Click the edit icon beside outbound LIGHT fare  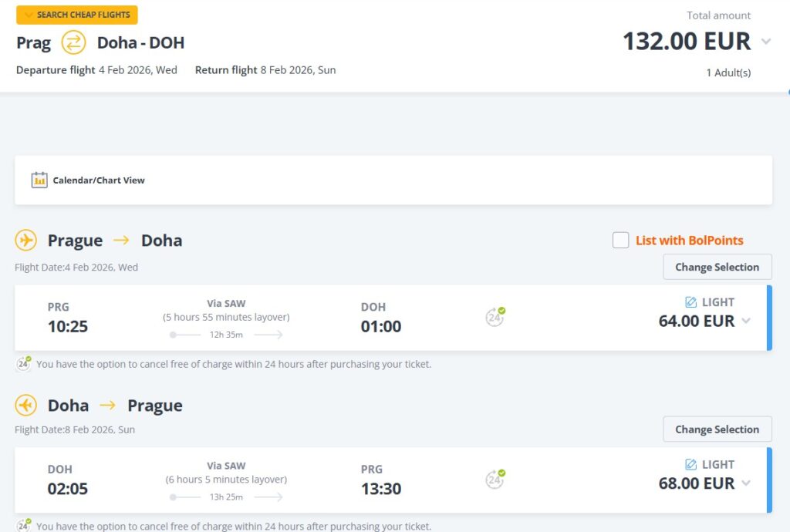pos(691,302)
